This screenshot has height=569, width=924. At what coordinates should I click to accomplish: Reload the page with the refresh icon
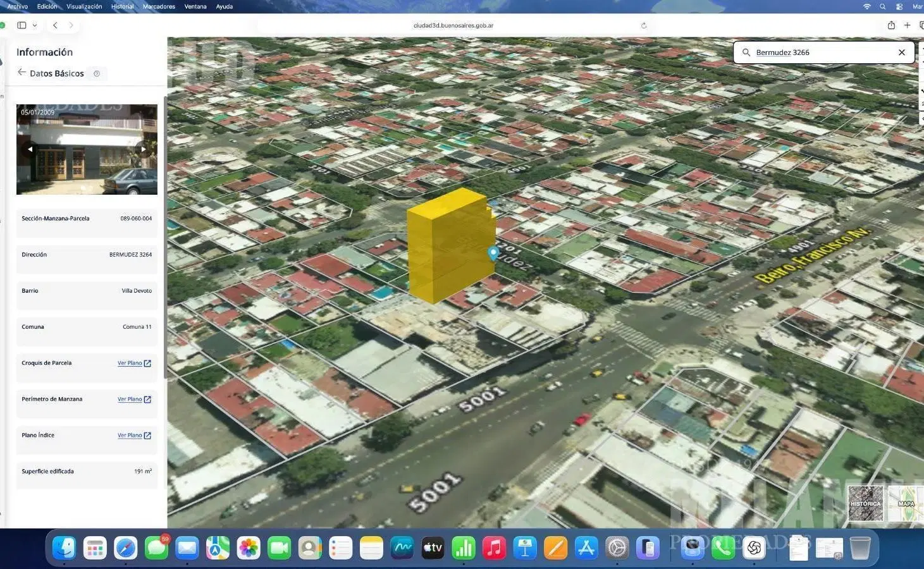pyautogui.click(x=644, y=25)
